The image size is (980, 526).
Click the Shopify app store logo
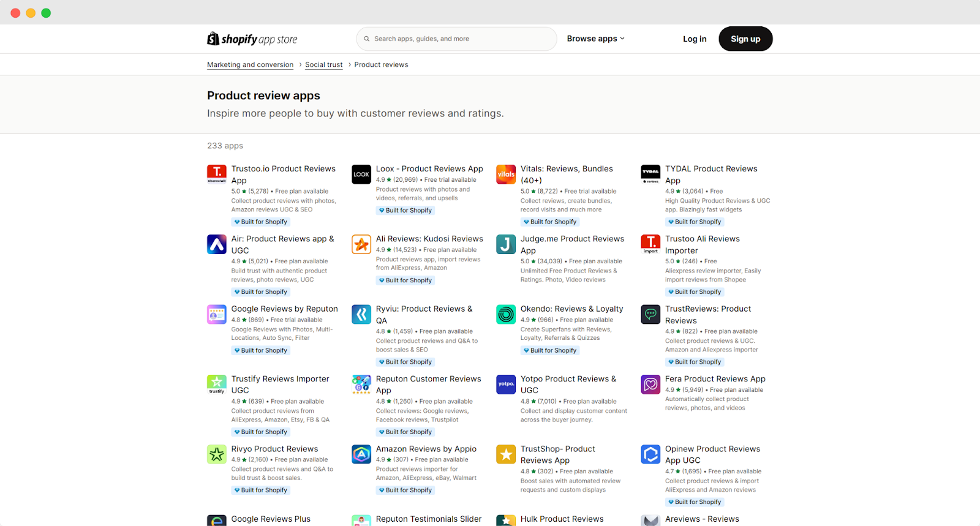[x=252, y=39]
